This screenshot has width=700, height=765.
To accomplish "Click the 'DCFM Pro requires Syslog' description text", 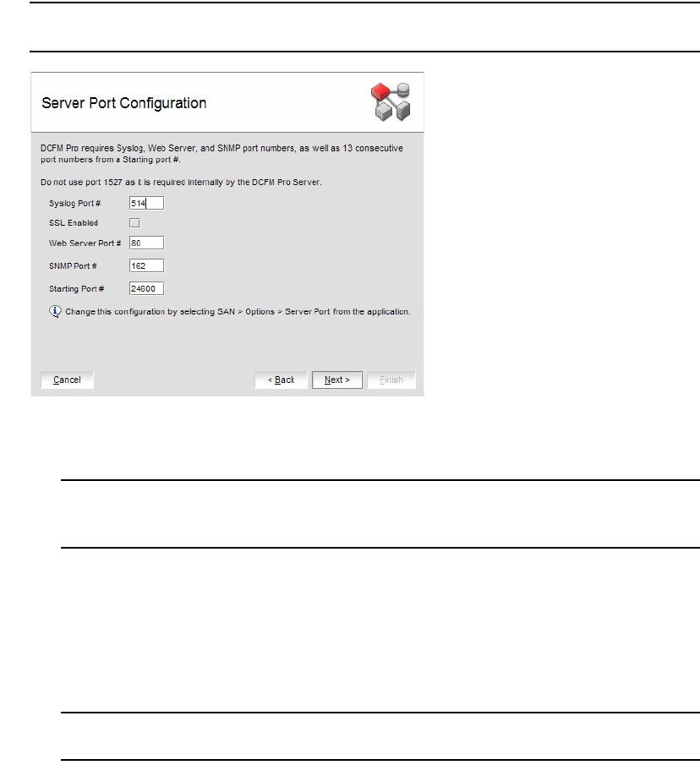I will click(x=222, y=154).
